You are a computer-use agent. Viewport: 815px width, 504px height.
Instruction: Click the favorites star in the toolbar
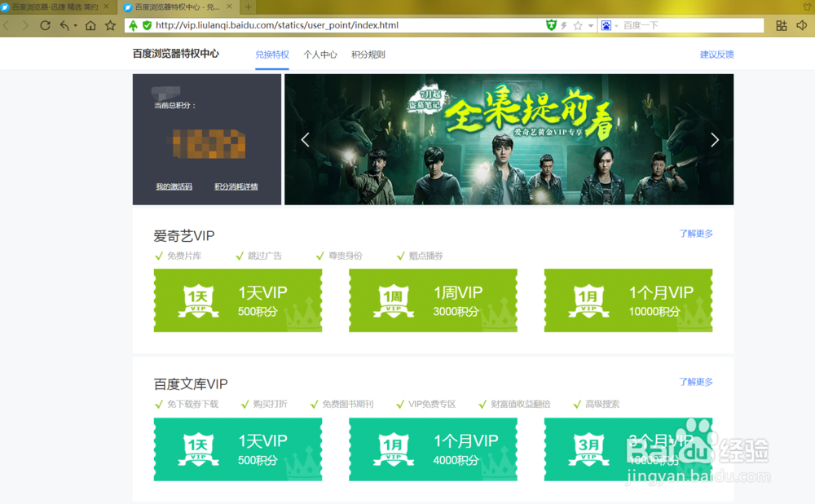(110, 25)
